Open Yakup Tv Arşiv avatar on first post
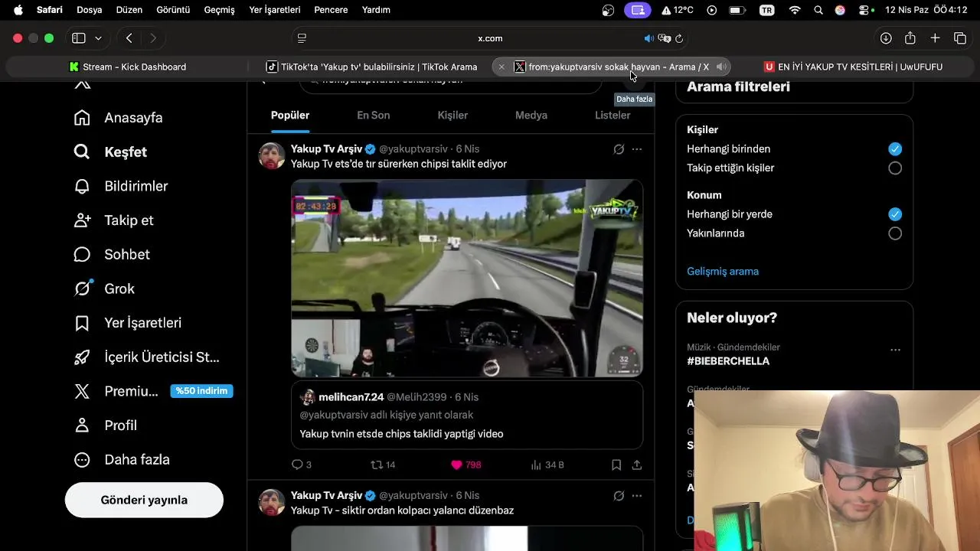 pos(272,155)
